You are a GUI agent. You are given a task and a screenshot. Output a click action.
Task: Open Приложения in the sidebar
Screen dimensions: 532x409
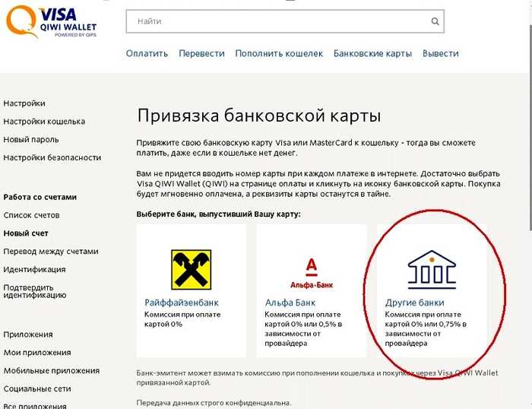28,334
